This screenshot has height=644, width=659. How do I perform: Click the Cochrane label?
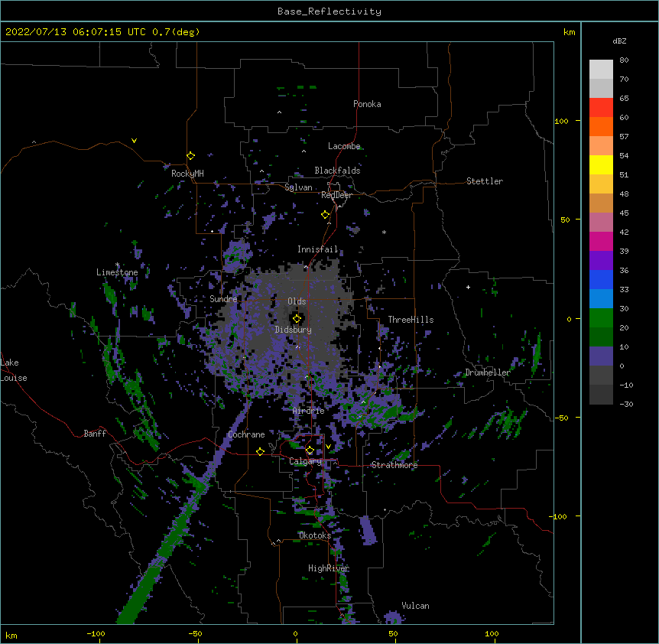[246, 434]
